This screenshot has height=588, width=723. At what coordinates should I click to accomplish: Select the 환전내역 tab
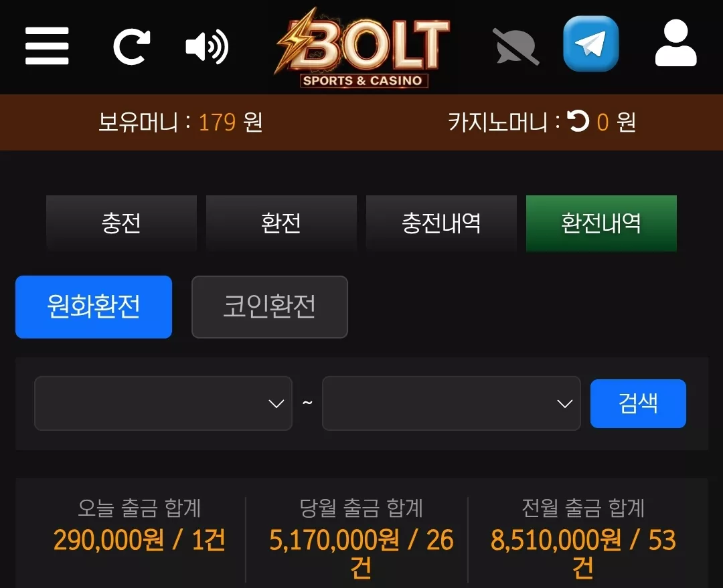click(x=601, y=223)
